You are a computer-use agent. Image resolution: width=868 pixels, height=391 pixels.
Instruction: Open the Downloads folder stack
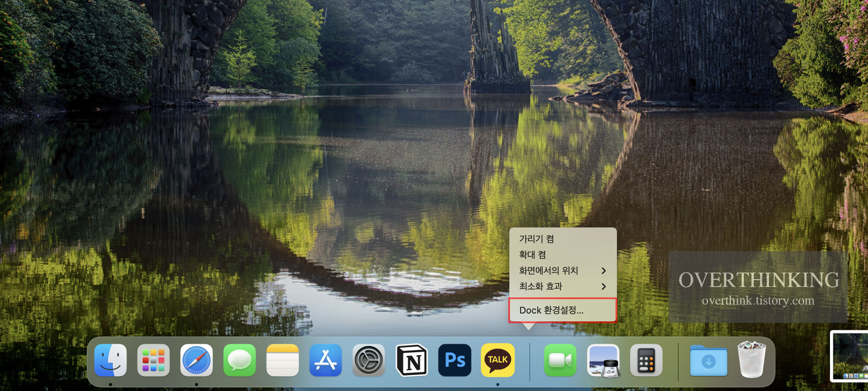pos(708,360)
